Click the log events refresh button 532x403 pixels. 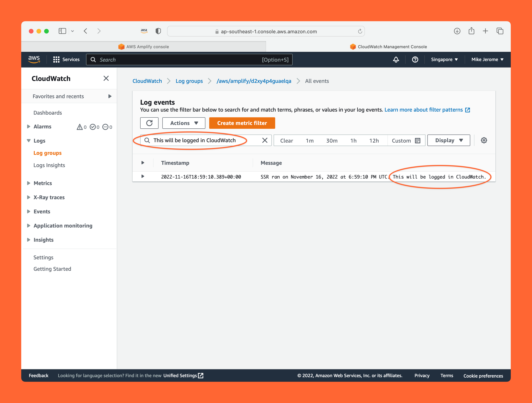(149, 123)
